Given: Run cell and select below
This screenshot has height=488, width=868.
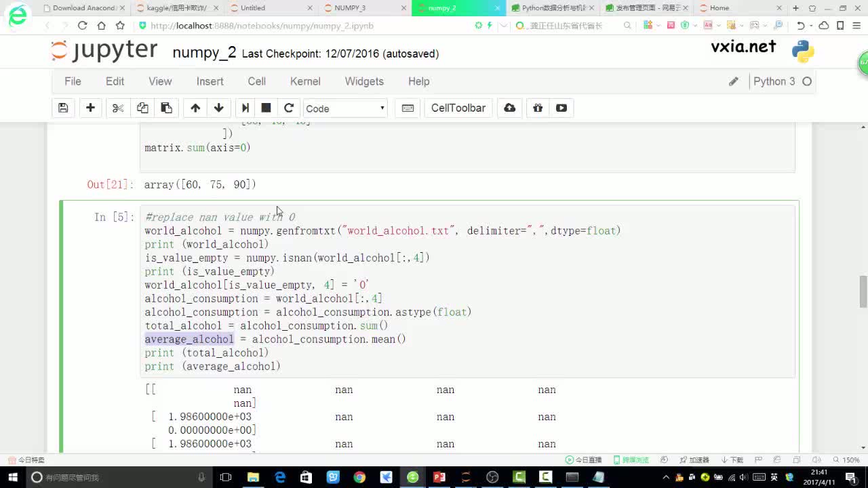Looking at the screenshot, I should [x=245, y=108].
